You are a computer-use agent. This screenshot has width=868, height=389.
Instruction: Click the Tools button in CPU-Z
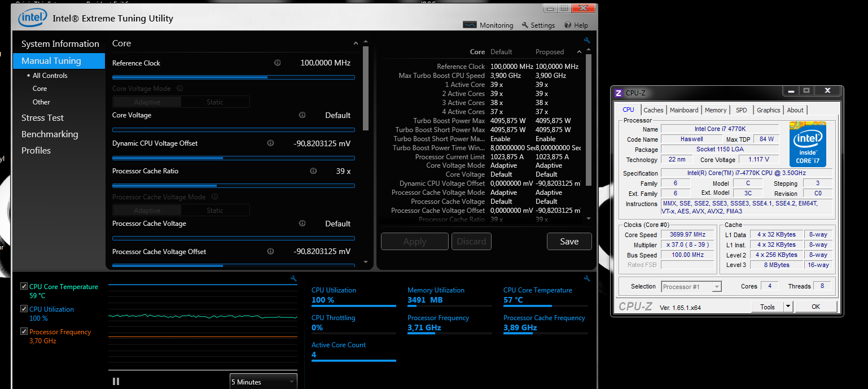click(768, 307)
